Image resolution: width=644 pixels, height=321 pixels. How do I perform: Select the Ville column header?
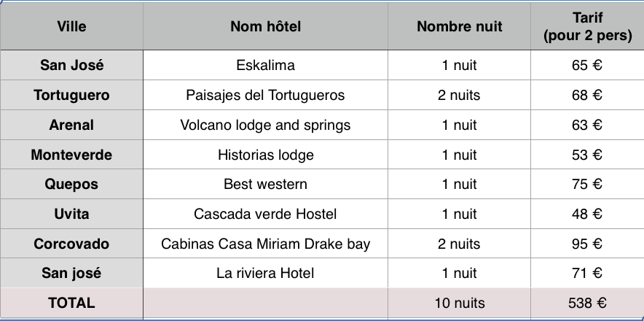tap(71, 26)
